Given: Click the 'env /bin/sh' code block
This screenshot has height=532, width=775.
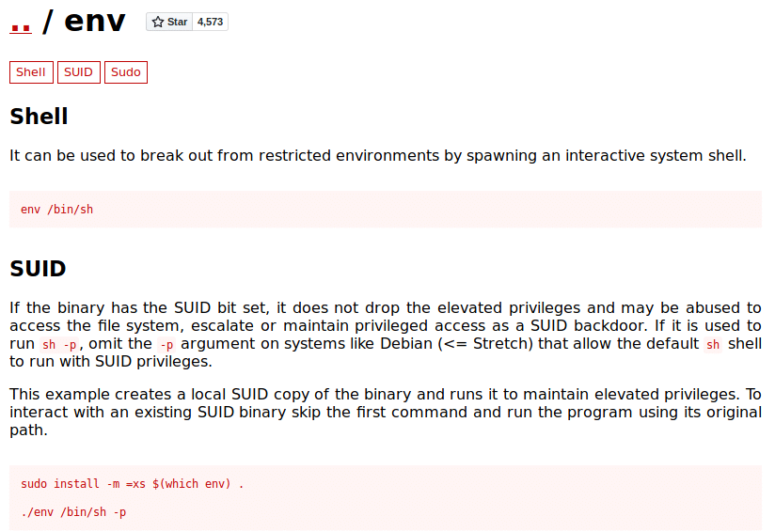Looking at the screenshot, I should pyautogui.click(x=386, y=210).
